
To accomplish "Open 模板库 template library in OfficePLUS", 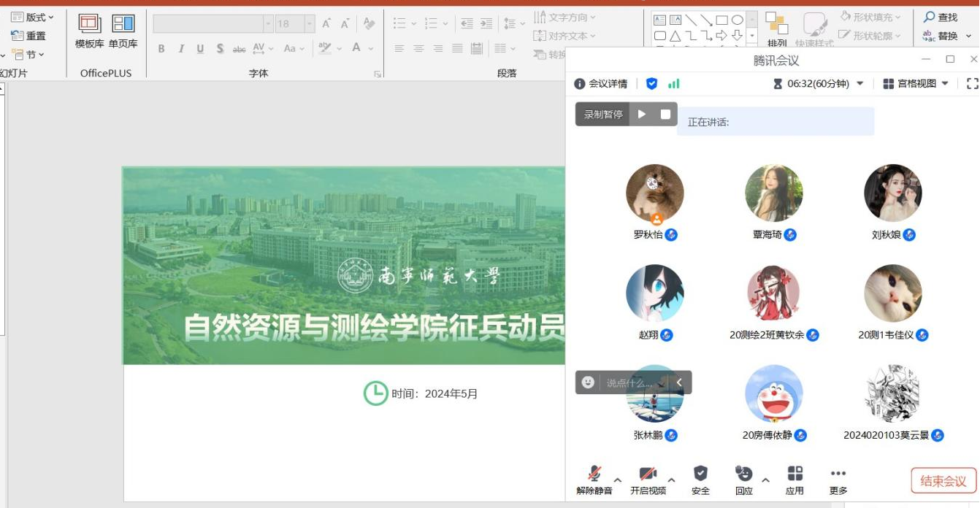I will [x=90, y=31].
